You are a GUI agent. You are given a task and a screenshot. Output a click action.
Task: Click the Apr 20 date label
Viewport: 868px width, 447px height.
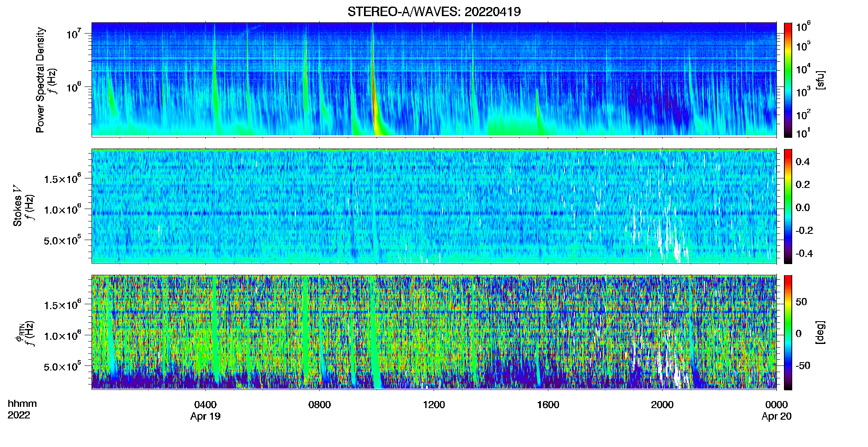pyautogui.click(x=776, y=416)
